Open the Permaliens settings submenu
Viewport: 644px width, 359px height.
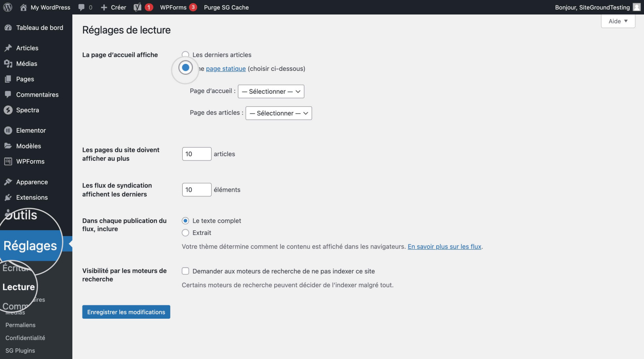20,325
